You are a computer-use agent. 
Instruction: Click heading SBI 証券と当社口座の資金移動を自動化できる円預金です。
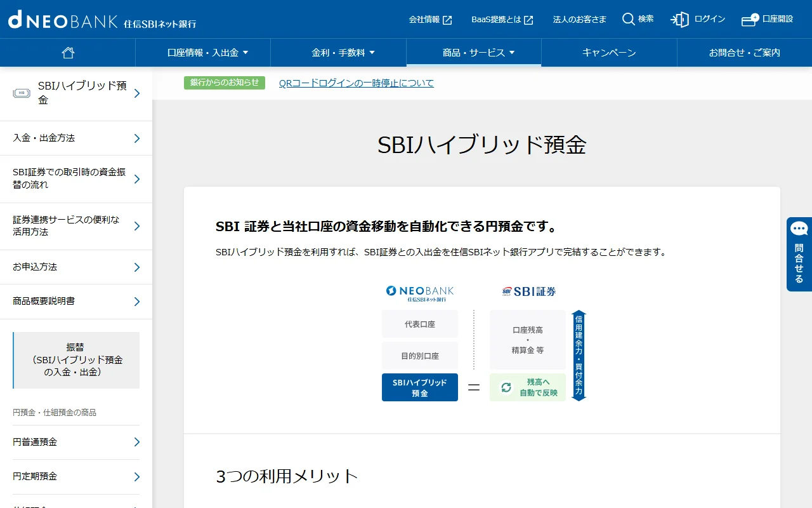(386, 227)
